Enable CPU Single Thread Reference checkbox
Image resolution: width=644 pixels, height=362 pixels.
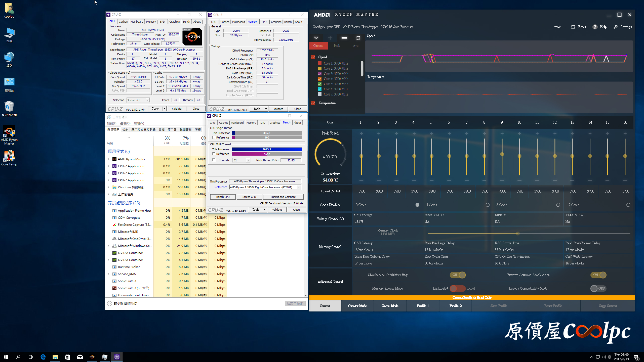[x=214, y=138]
